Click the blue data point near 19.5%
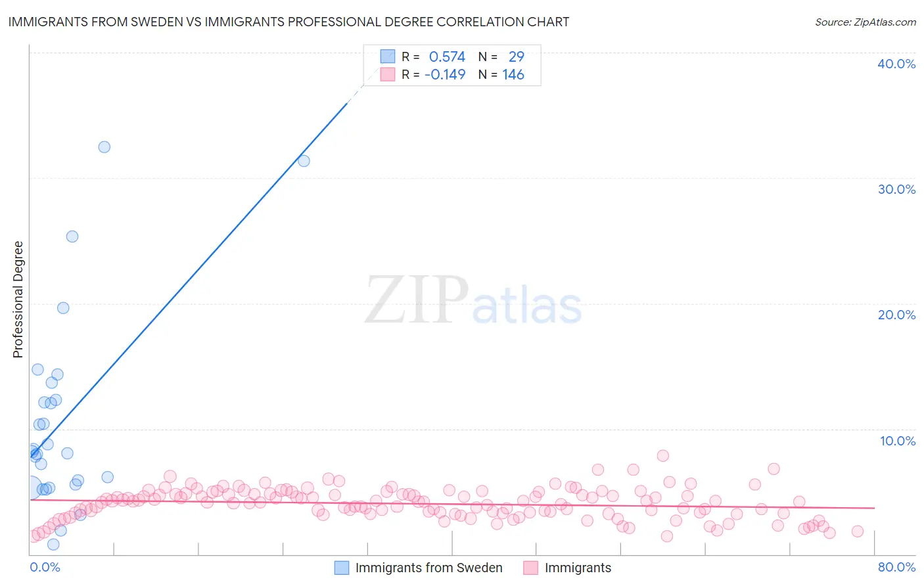This screenshot has height=586, width=924. point(63,308)
